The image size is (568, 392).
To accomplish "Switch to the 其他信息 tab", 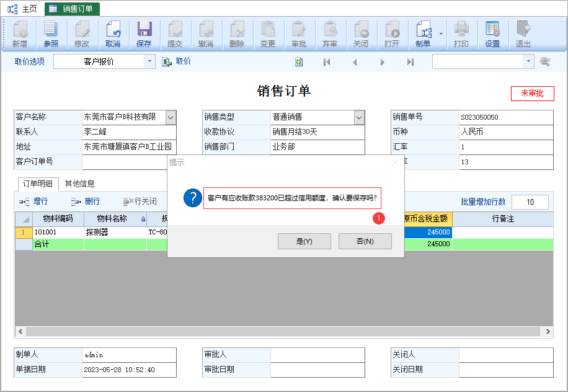I will [80, 184].
